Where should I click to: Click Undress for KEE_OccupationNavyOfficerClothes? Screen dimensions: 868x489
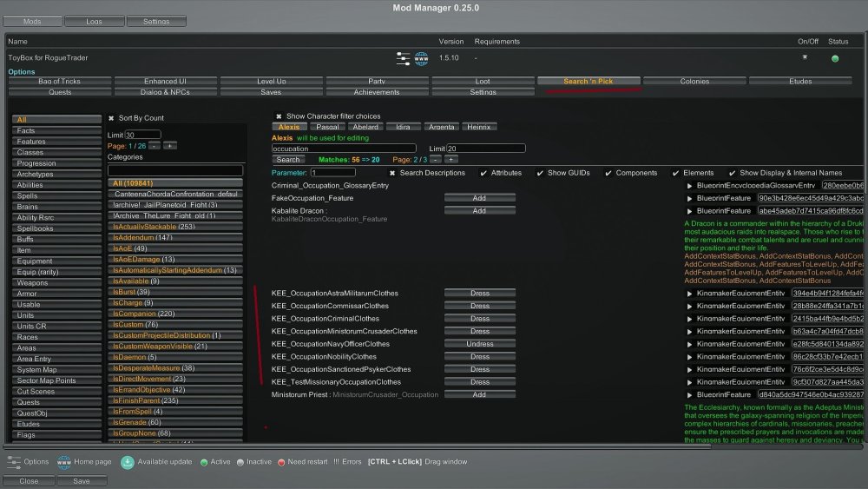pos(480,344)
